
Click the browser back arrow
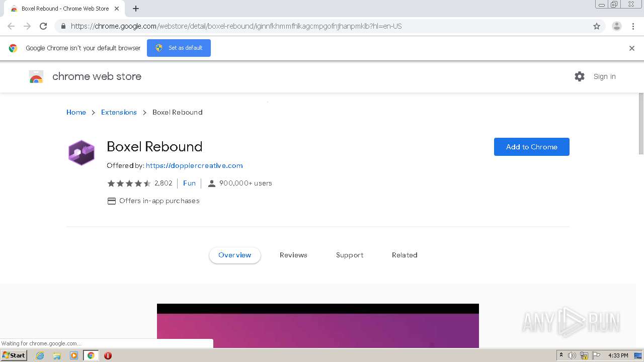(11, 26)
